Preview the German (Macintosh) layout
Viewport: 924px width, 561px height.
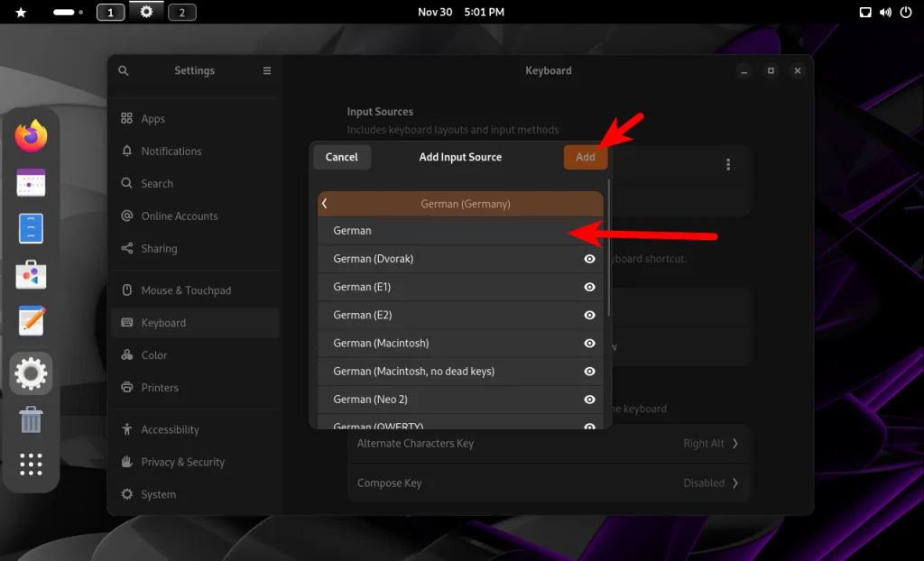click(x=589, y=343)
